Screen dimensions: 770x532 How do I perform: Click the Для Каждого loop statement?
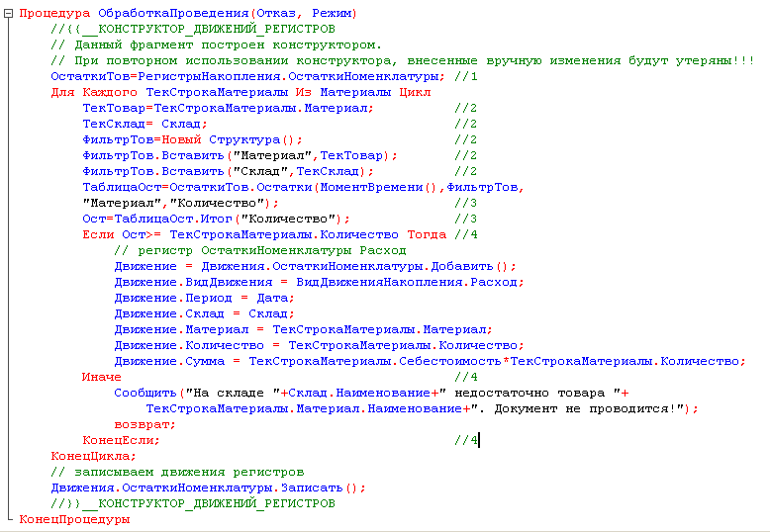pyautogui.click(x=241, y=92)
